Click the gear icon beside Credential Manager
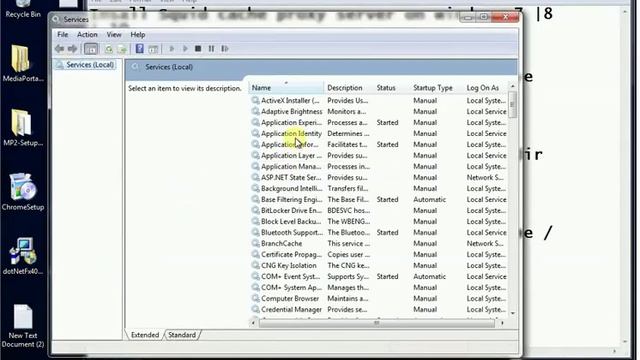 [256, 309]
